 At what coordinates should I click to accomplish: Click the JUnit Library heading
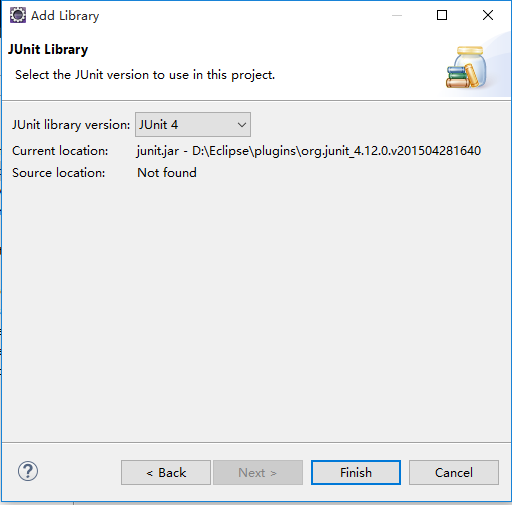tap(48, 49)
